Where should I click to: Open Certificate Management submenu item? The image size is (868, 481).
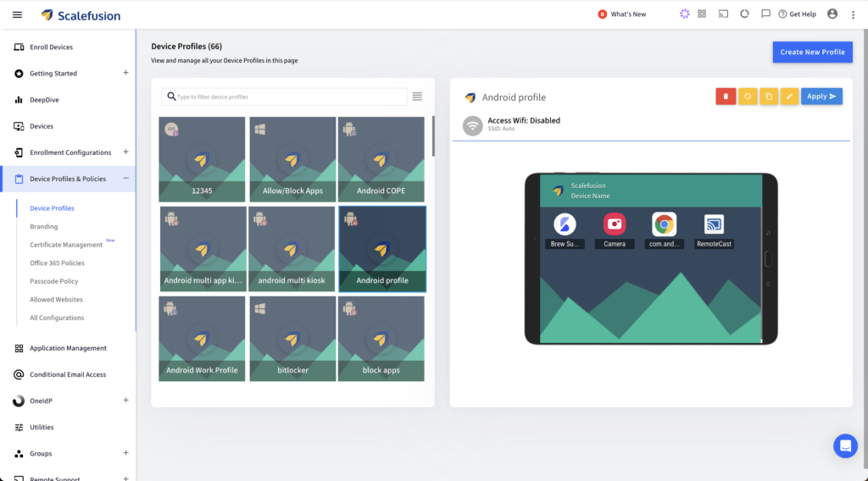pos(66,245)
